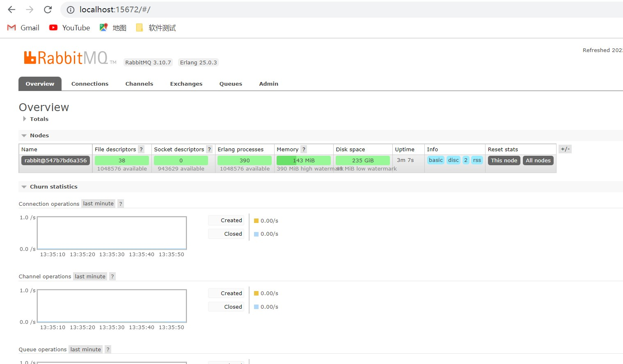Click the browser forward arrow
Image resolution: width=623 pixels, height=364 pixels.
click(x=30, y=9)
